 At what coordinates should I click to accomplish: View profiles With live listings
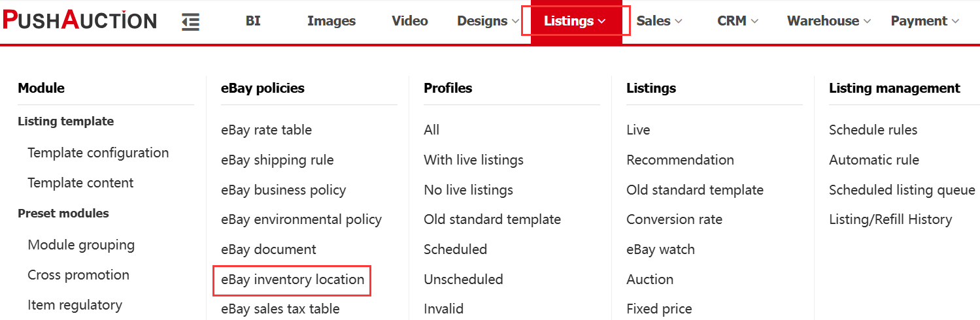coord(473,160)
